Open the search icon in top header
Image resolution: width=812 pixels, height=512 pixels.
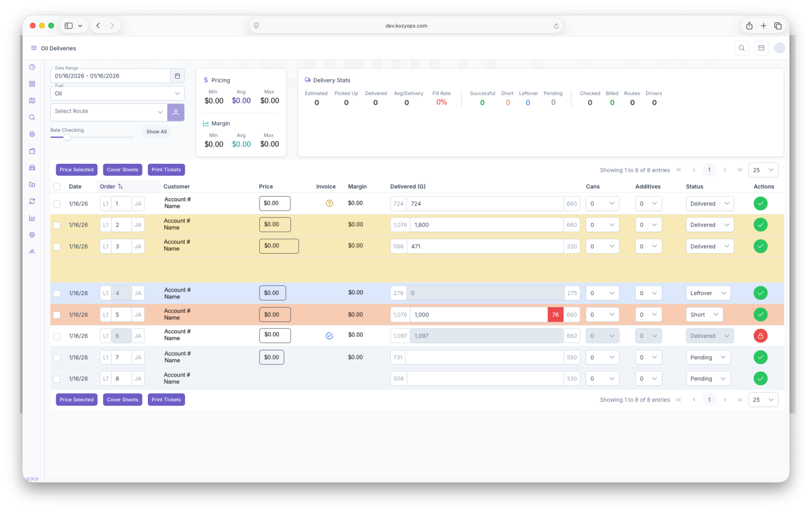741,48
